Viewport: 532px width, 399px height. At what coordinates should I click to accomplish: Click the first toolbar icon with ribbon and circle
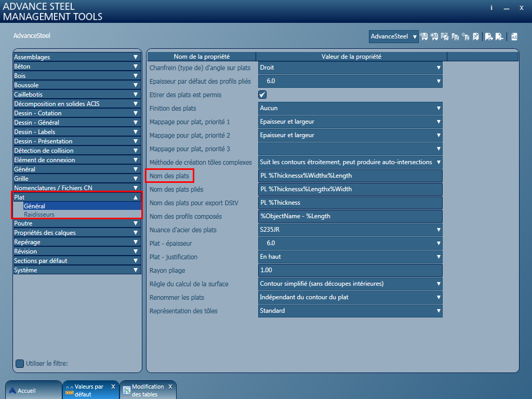tap(424, 36)
